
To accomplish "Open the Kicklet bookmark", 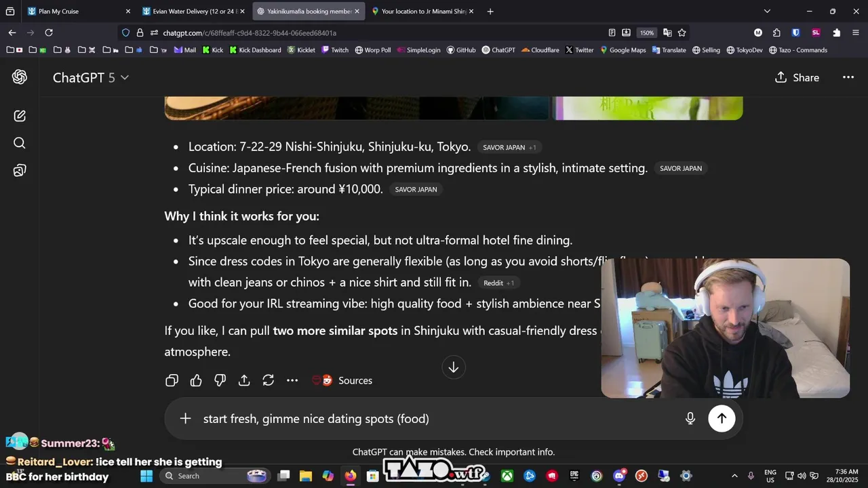I will click(x=301, y=50).
